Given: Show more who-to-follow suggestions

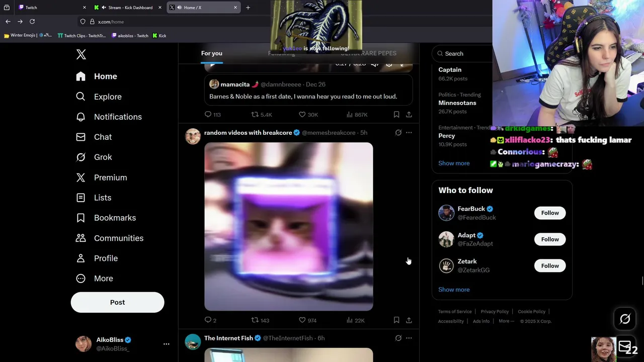Looking at the screenshot, I should point(454,290).
